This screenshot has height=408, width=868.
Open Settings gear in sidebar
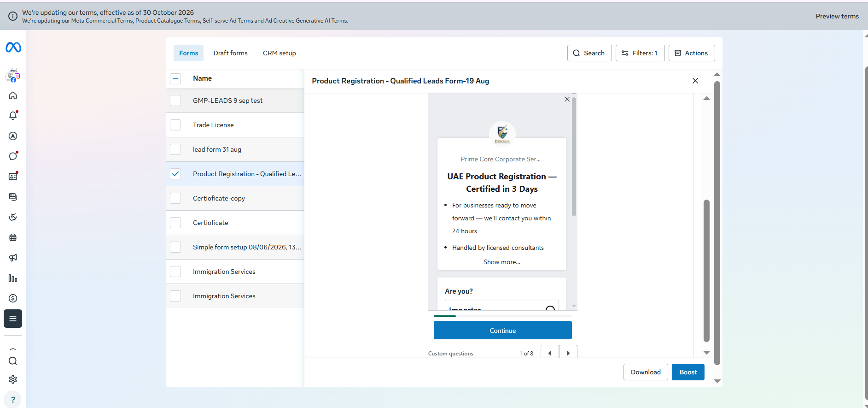pos(13,379)
